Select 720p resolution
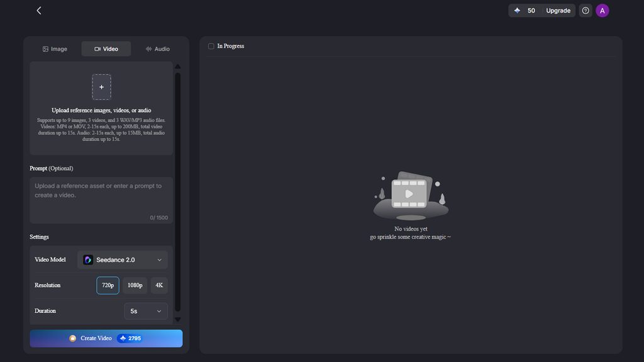Screen dimensions: 644x362 (x=108, y=285)
